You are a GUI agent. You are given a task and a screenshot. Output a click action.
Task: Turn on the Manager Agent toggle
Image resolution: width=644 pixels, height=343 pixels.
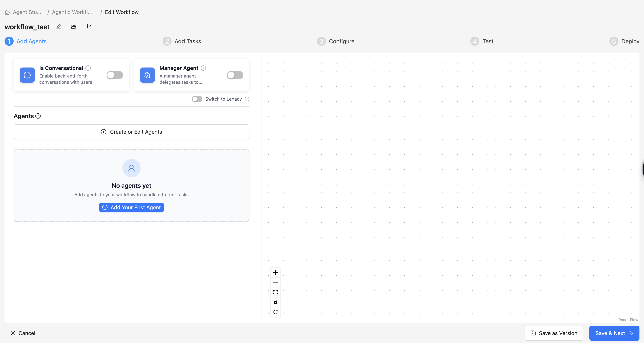[x=235, y=75]
